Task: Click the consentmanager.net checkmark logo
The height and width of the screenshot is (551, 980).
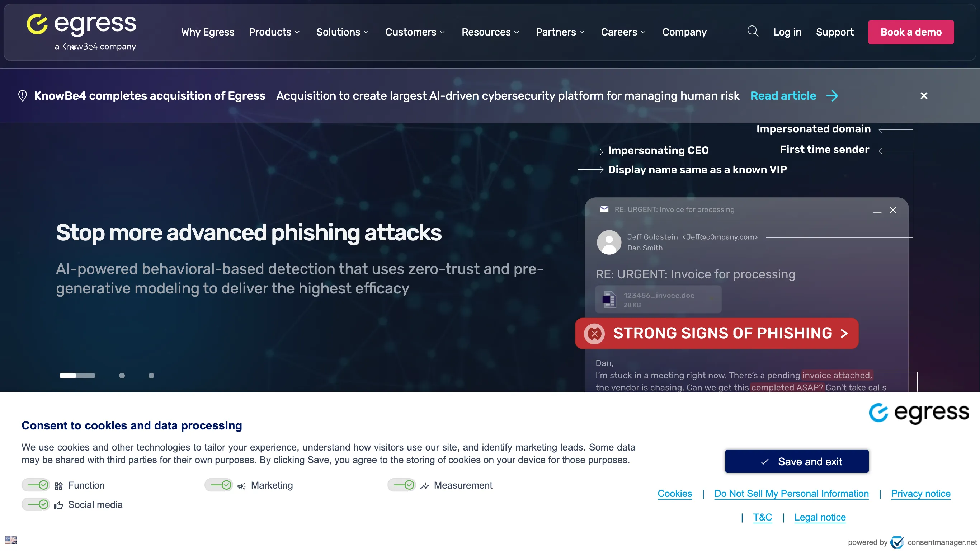Action: pyautogui.click(x=897, y=542)
